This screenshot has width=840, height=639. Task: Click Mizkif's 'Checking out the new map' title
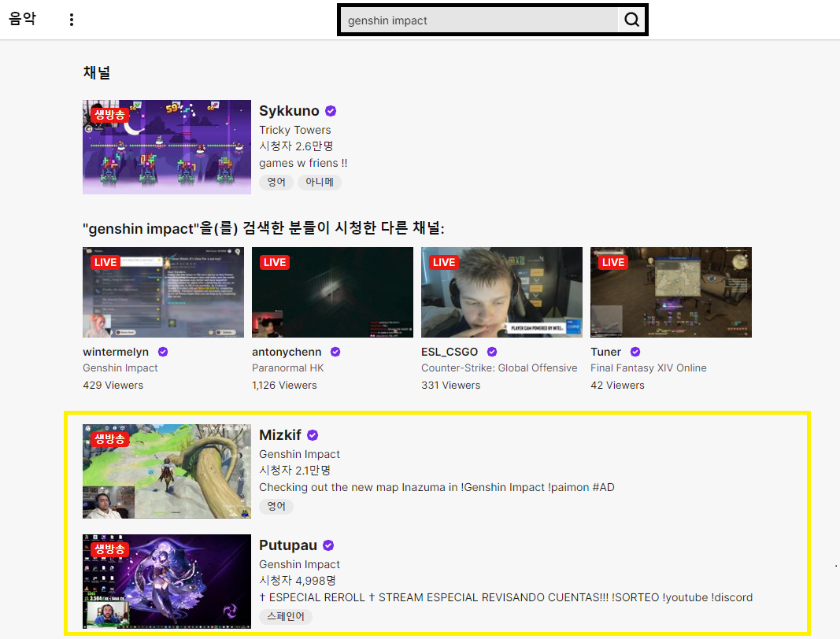tap(437, 487)
